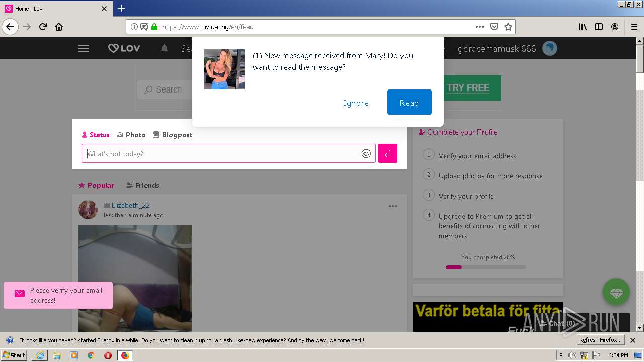Open the page actions three-dot menu
644x362 pixels.
(x=480, y=27)
